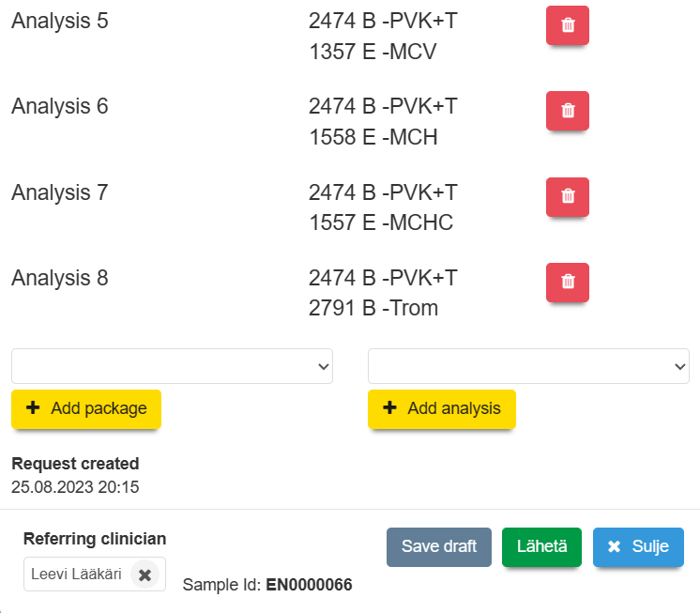Viewport: 700px width, 613px height.
Task: Click the Add package button label
Action: 99,408
